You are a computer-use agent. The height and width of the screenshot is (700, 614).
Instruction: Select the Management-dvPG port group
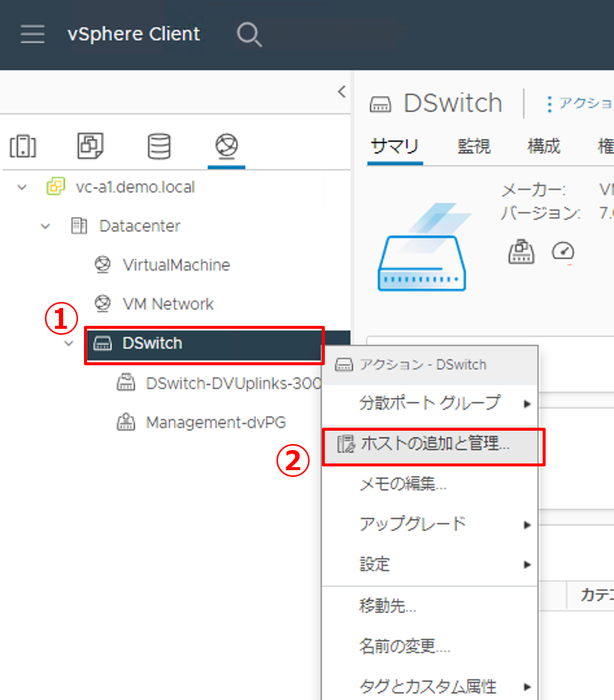(215, 423)
